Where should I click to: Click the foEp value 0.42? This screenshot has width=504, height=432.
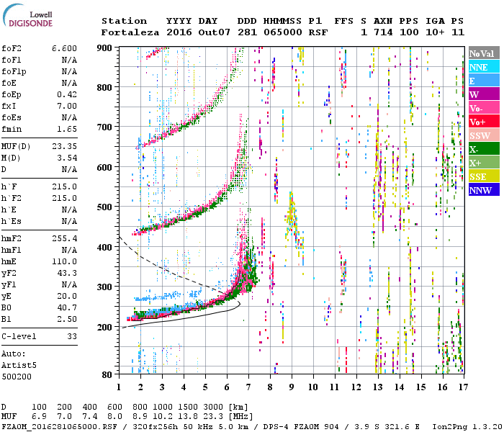[67, 94]
